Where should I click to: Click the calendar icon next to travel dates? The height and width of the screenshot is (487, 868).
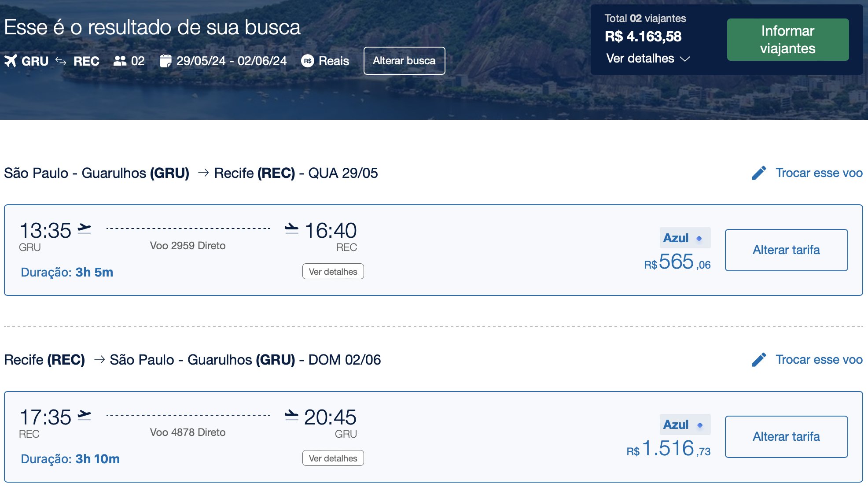[166, 61]
